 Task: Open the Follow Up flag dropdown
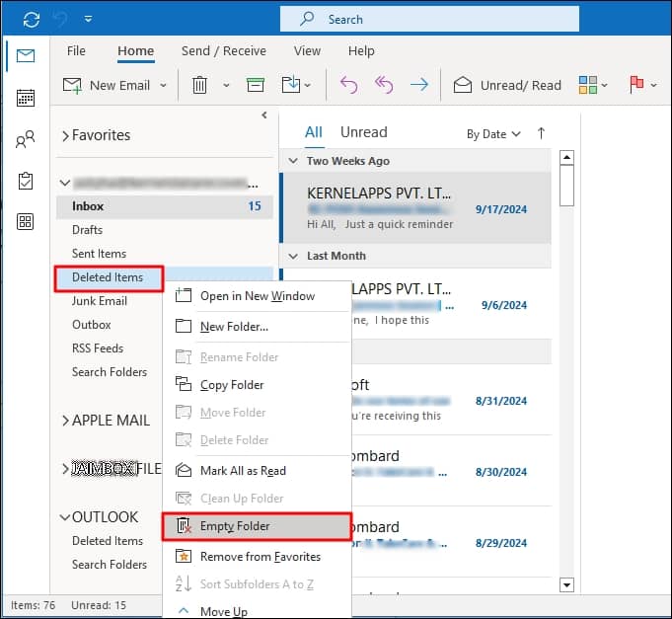(642, 85)
